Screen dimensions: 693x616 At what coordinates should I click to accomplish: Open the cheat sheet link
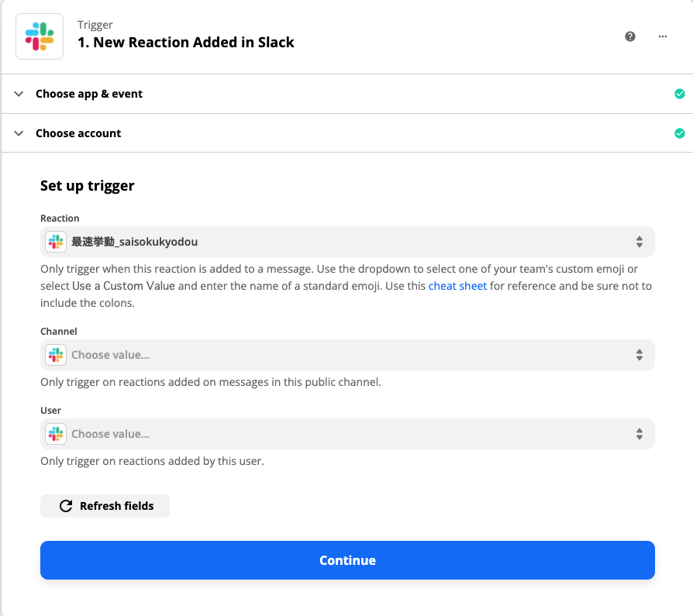tap(457, 286)
